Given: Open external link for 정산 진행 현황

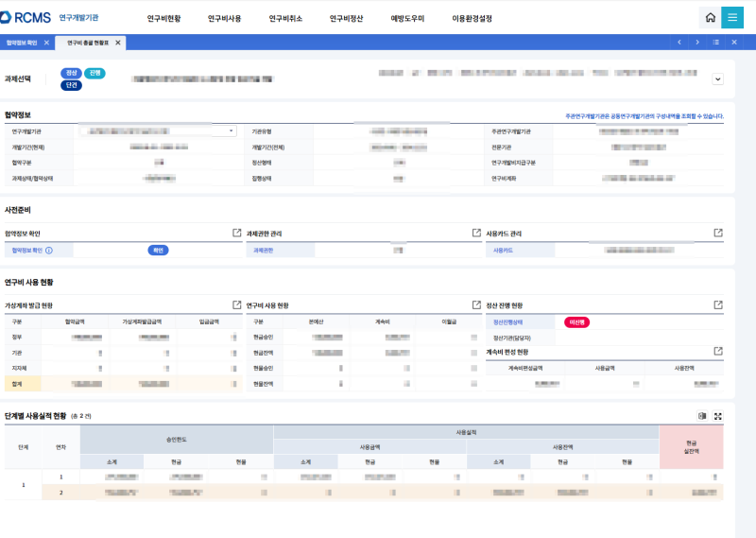Looking at the screenshot, I should 718,305.
